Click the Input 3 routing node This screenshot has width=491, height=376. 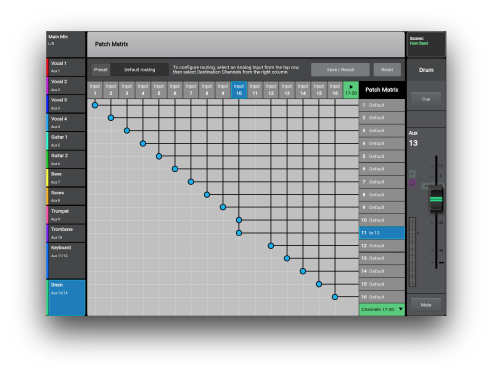pyautogui.click(x=127, y=131)
